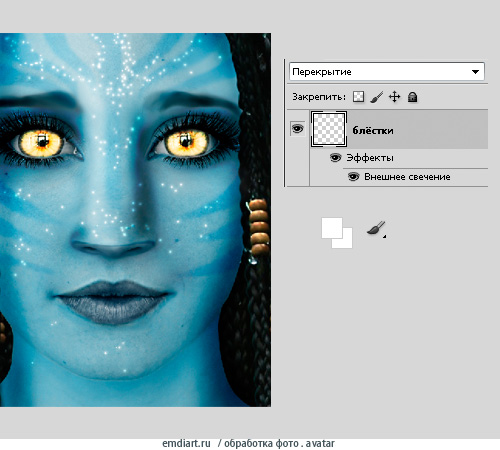500x450 pixels.
Task: Toggle lock transparent pixels icon
Action: [359, 97]
